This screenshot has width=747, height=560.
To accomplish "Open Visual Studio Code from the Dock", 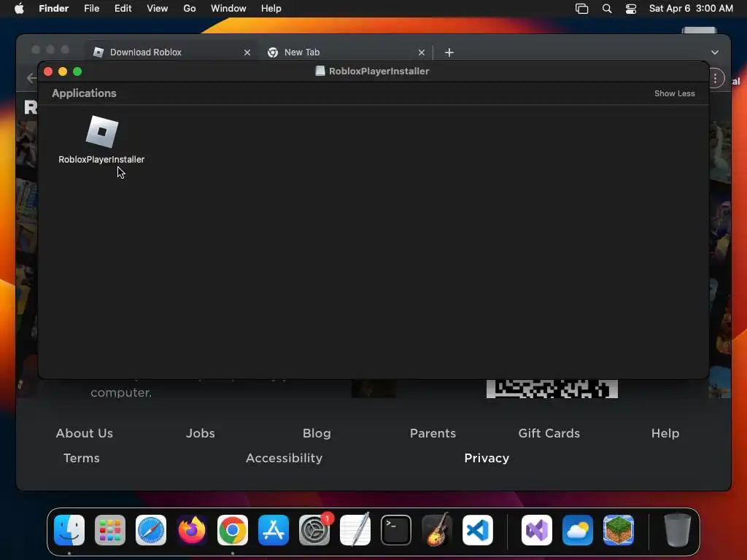I will point(478,530).
